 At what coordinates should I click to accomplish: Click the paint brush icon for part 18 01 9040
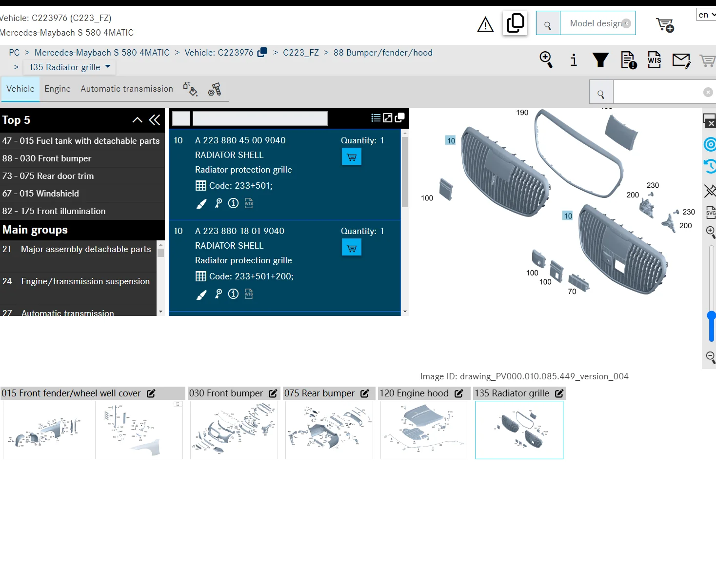click(x=201, y=294)
